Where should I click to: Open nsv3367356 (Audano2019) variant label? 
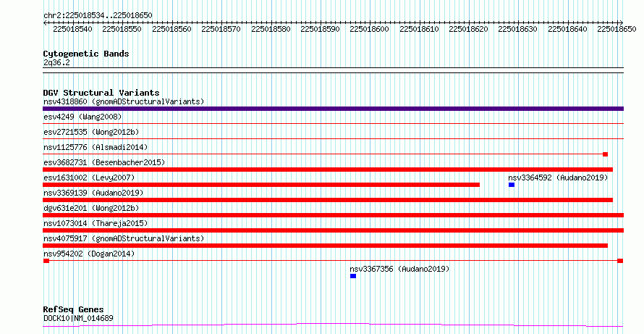coord(399,269)
